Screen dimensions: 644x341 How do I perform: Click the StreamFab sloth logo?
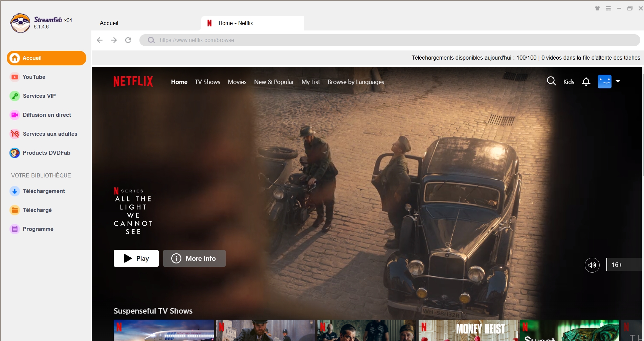20,23
